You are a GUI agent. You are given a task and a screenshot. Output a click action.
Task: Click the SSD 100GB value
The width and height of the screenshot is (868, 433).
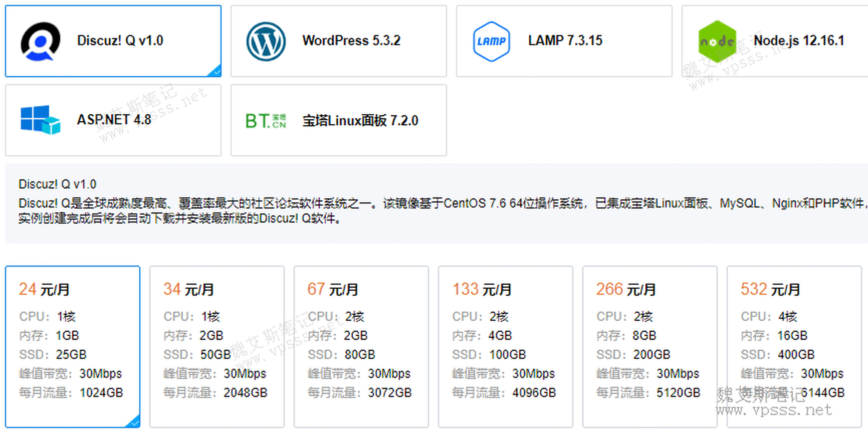click(x=508, y=354)
